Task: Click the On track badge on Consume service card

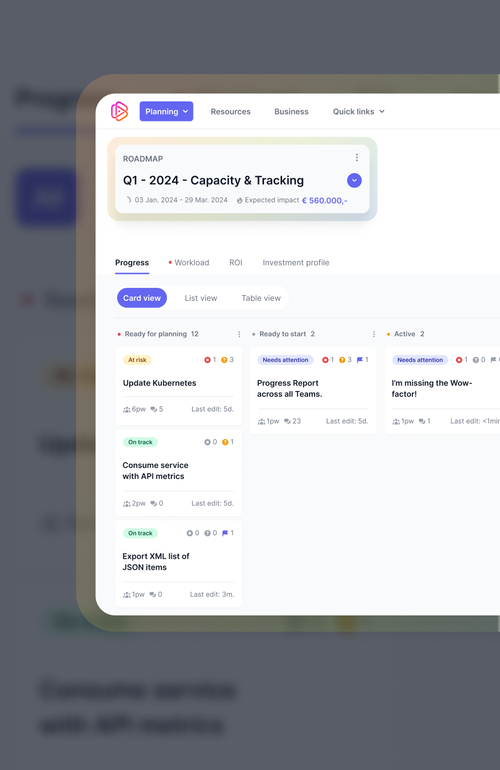Action: point(140,442)
